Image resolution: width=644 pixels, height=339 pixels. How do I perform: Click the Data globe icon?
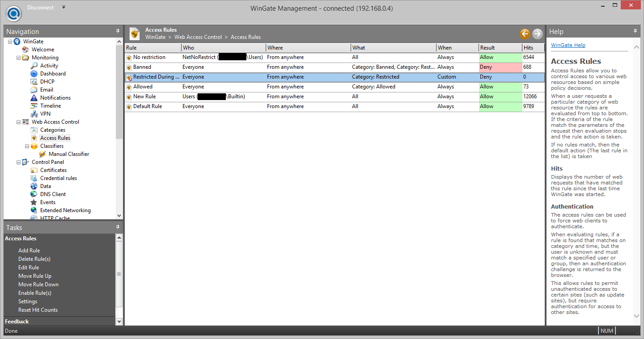(34, 186)
